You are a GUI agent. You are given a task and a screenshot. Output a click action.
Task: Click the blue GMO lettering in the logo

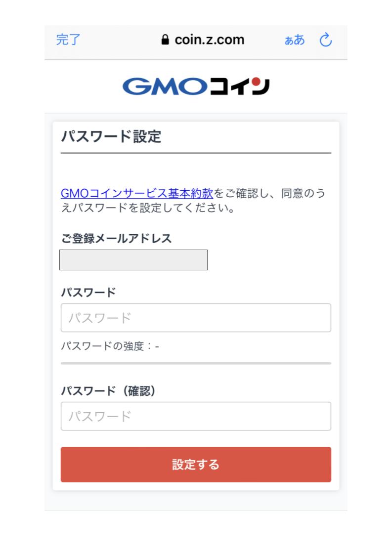[x=165, y=86]
